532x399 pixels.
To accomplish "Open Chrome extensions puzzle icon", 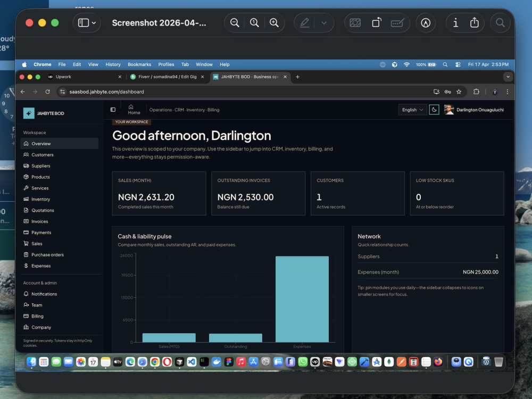I will click(476, 92).
